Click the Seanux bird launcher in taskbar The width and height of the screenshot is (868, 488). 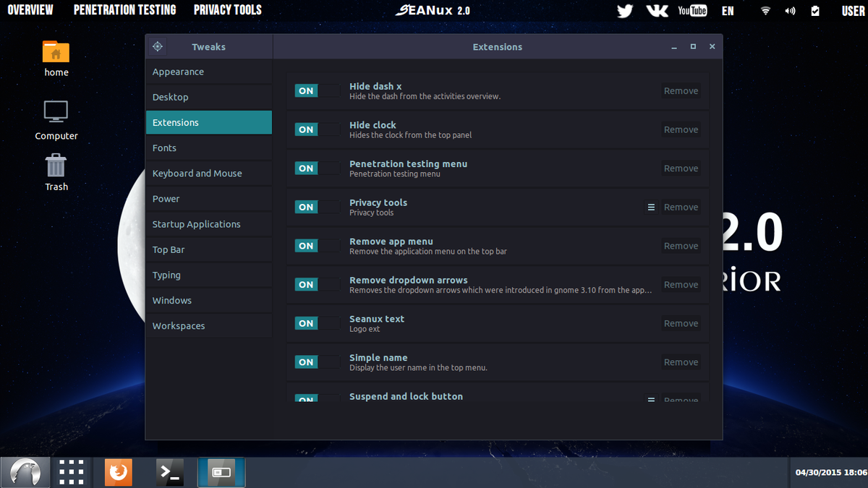[x=25, y=473]
